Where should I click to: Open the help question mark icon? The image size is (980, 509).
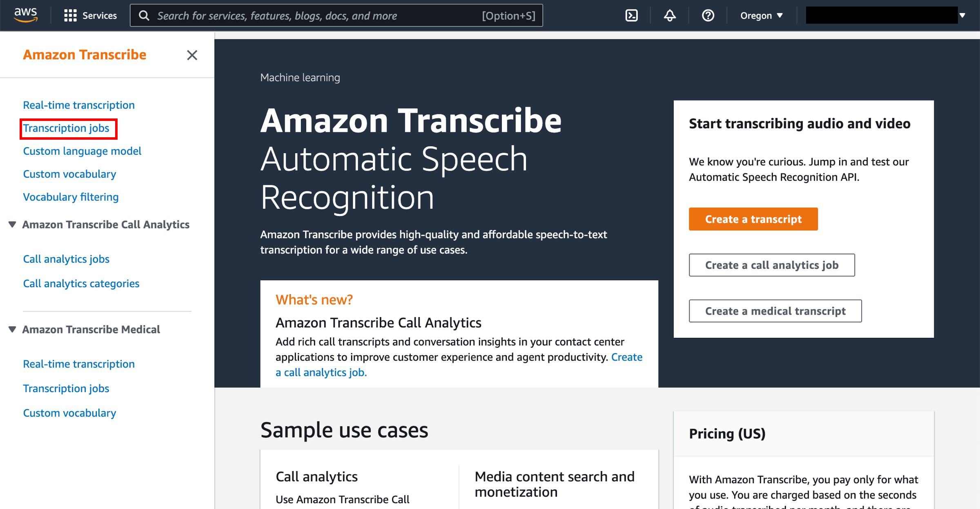(x=708, y=15)
